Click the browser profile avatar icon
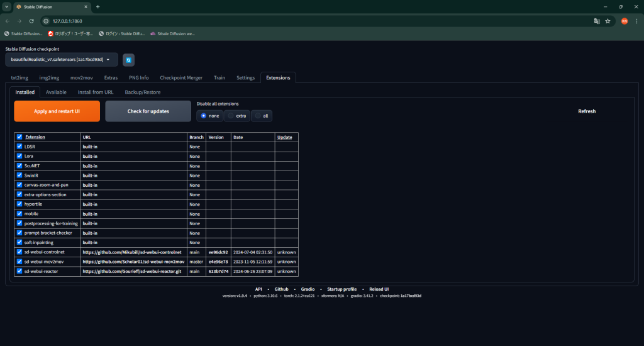This screenshot has height=346, width=644. [x=625, y=21]
